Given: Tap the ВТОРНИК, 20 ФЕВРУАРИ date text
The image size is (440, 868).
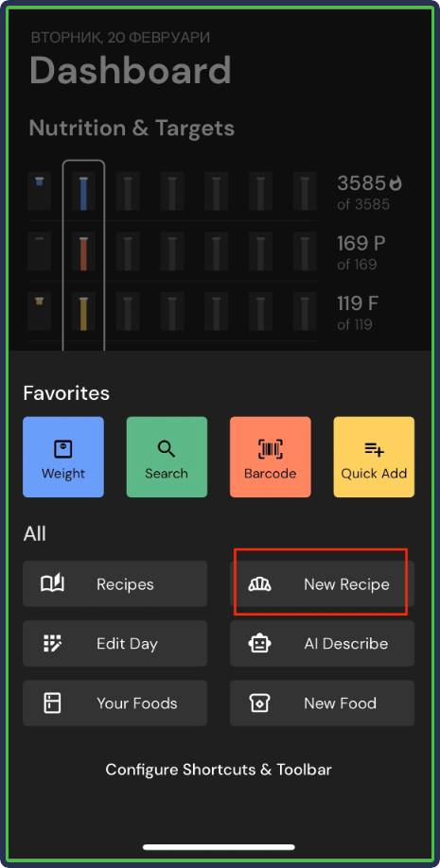Looking at the screenshot, I should tap(120, 38).
